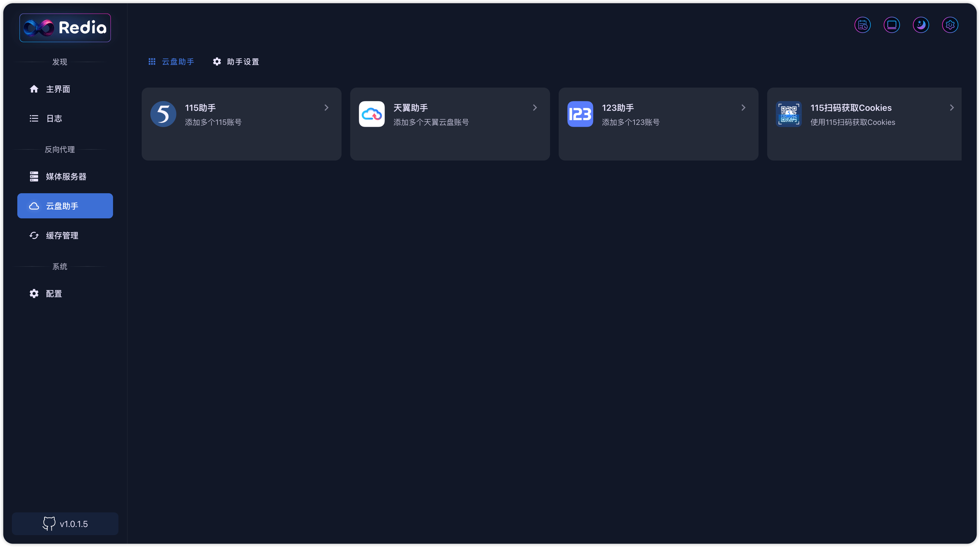Image resolution: width=980 pixels, height=547 pixels.
Task: Click the 天翼 cloud logo icon
Action: [372, 114]
